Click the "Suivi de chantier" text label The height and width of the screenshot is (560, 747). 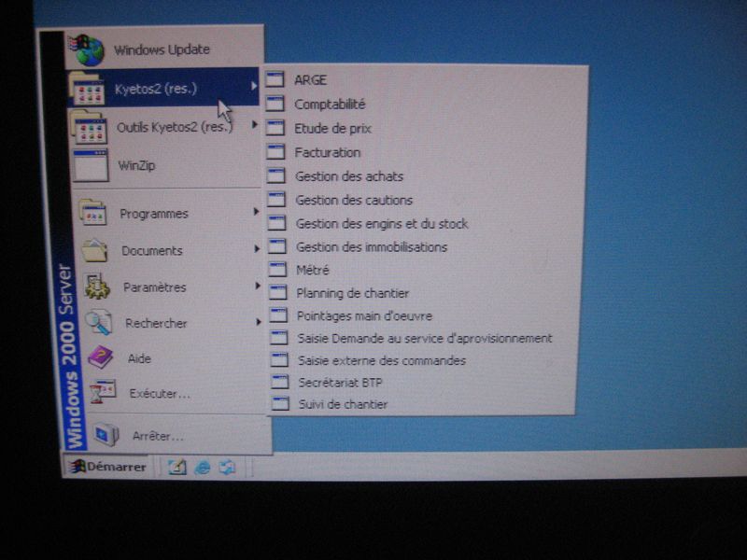tap(343, 404)
